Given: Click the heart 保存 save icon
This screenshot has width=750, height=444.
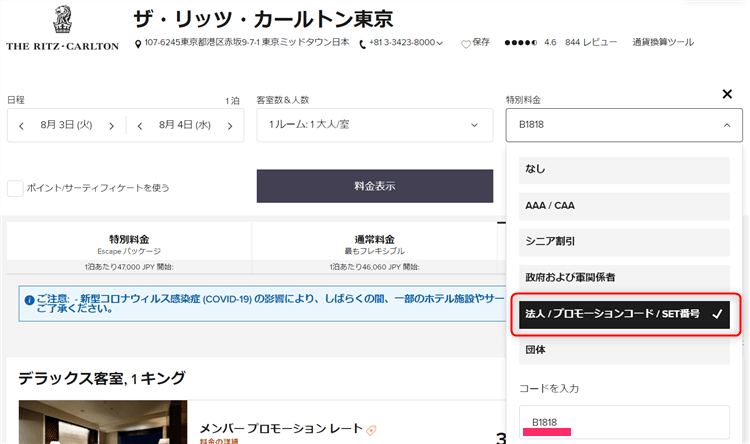Looking at the screenshot, I should 465,44.
